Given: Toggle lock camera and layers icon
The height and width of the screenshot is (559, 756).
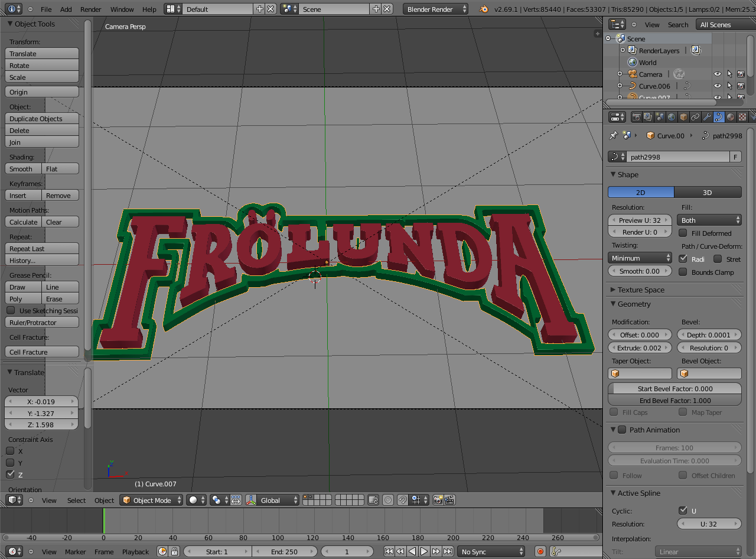Looking at the screenshot, I should coord(373,500).
